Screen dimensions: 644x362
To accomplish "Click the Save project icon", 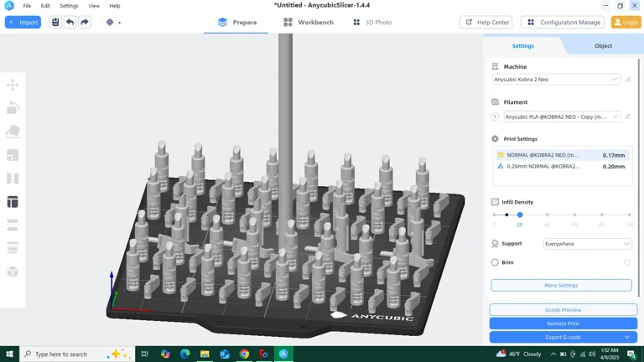I will 55,23.
